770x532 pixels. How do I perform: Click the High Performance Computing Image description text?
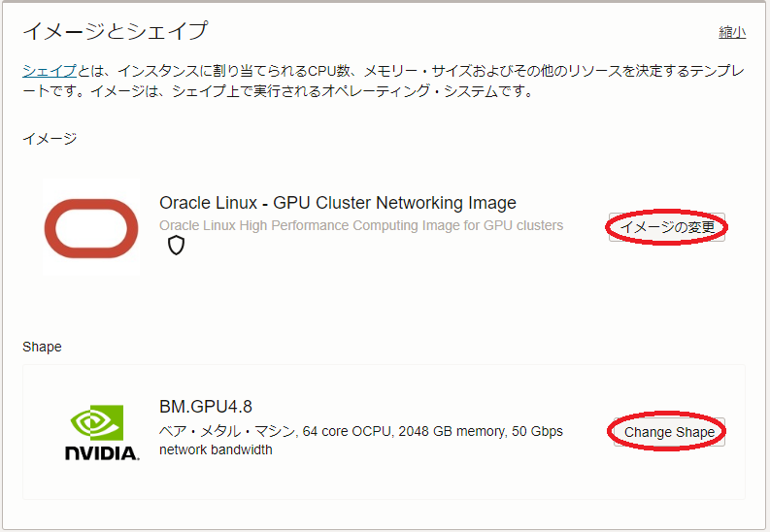tap(360, 225)
